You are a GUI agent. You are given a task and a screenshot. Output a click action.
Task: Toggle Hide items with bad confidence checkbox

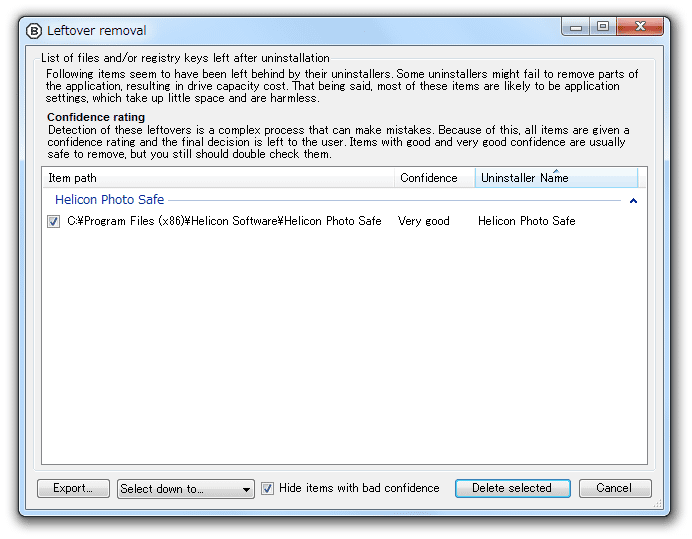click(x=267, y=488)
